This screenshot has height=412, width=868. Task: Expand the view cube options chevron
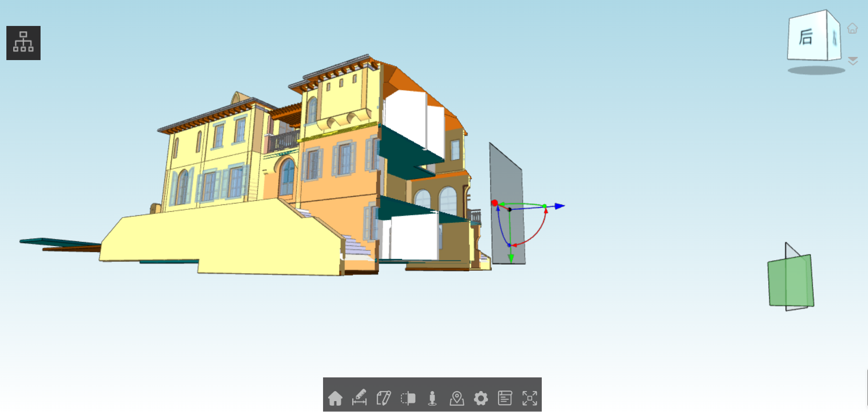(853, 61)
